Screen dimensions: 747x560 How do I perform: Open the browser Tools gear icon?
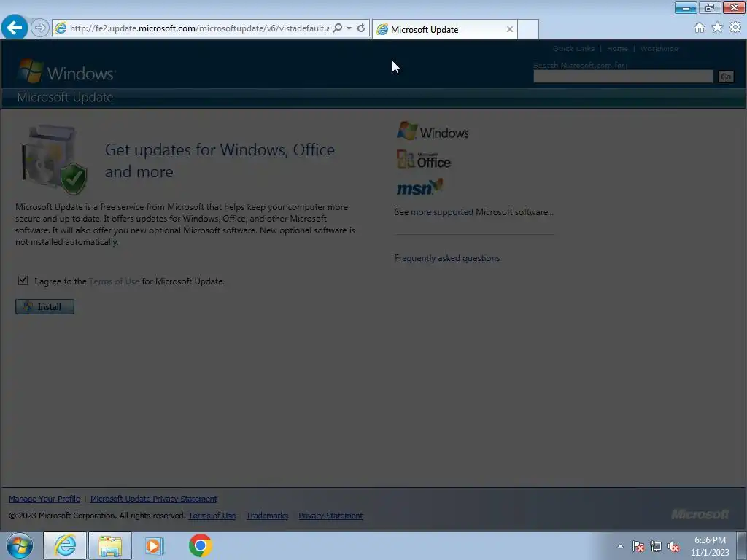pos(735,28)
